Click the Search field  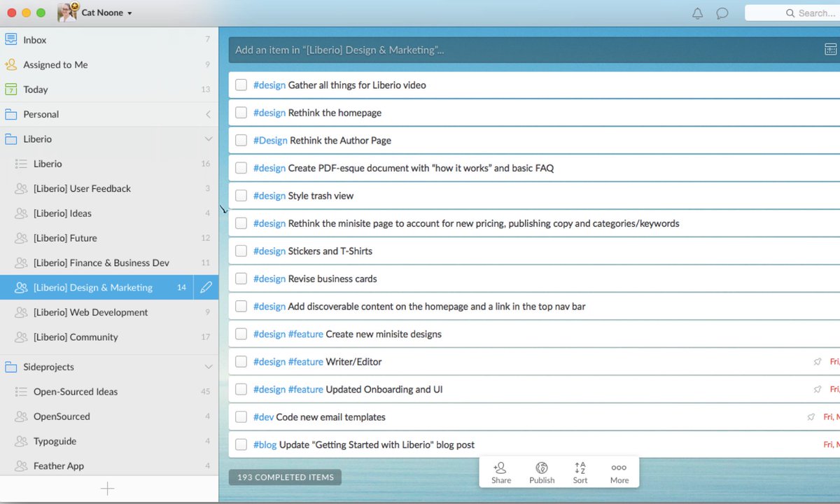(792, 13)
